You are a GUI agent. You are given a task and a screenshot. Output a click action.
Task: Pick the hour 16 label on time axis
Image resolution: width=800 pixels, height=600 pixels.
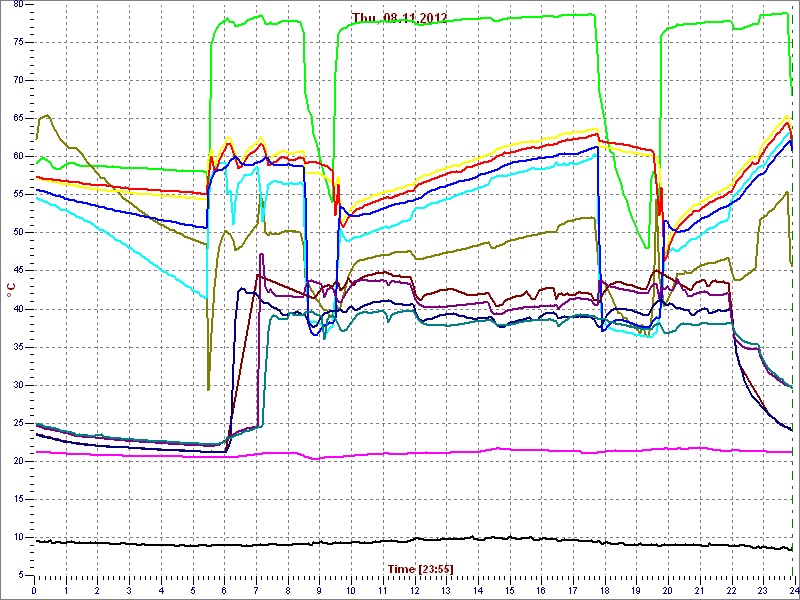coord(540,590)
